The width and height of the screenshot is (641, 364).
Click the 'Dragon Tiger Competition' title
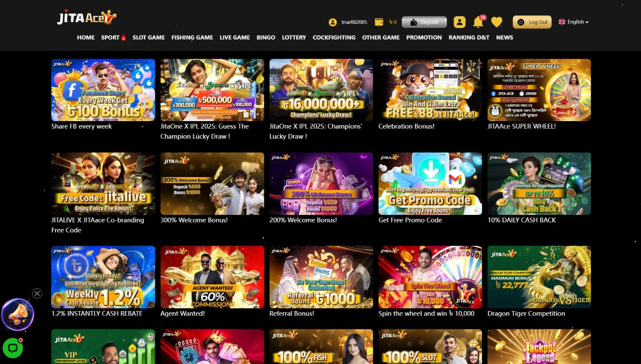[526, 313]
